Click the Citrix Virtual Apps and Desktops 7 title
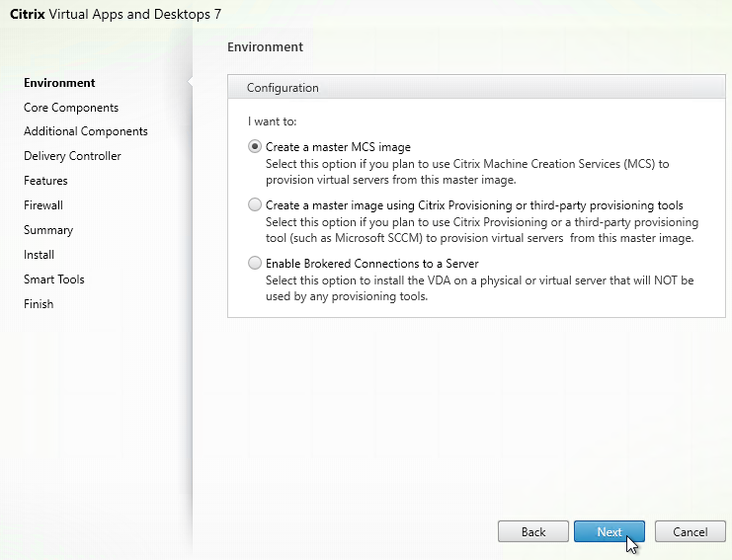The height and width of the screenshot is (560, 732). (x=116, y=14)
